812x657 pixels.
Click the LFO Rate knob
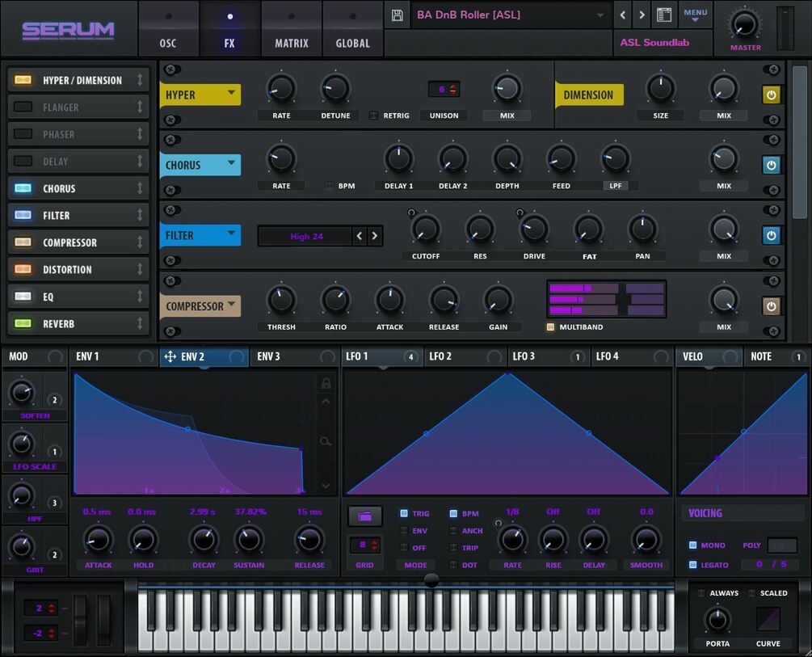[513, 539]
